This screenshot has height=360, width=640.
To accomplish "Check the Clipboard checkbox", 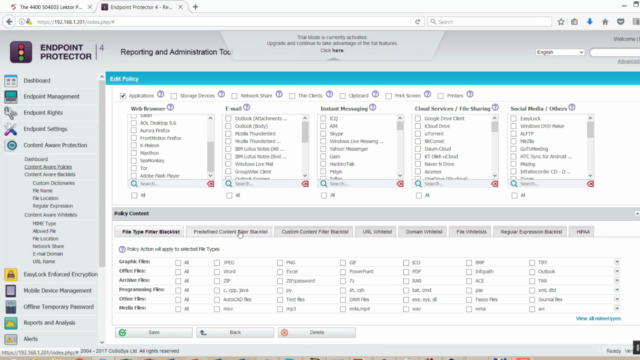I will (x=342, y=96).
